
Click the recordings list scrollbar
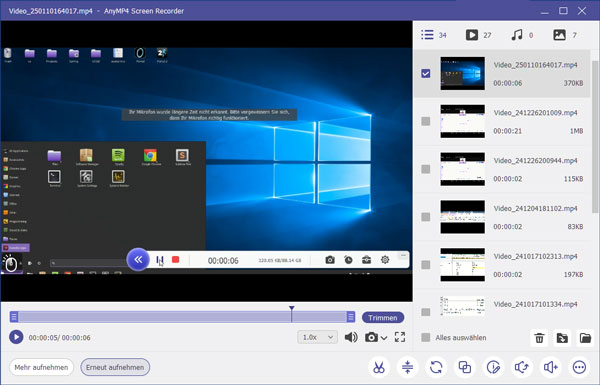(595, 136)
